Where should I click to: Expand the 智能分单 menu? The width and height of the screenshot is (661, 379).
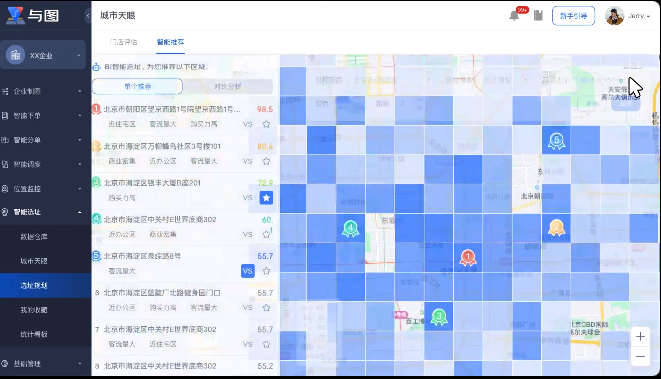coord(80,140)
